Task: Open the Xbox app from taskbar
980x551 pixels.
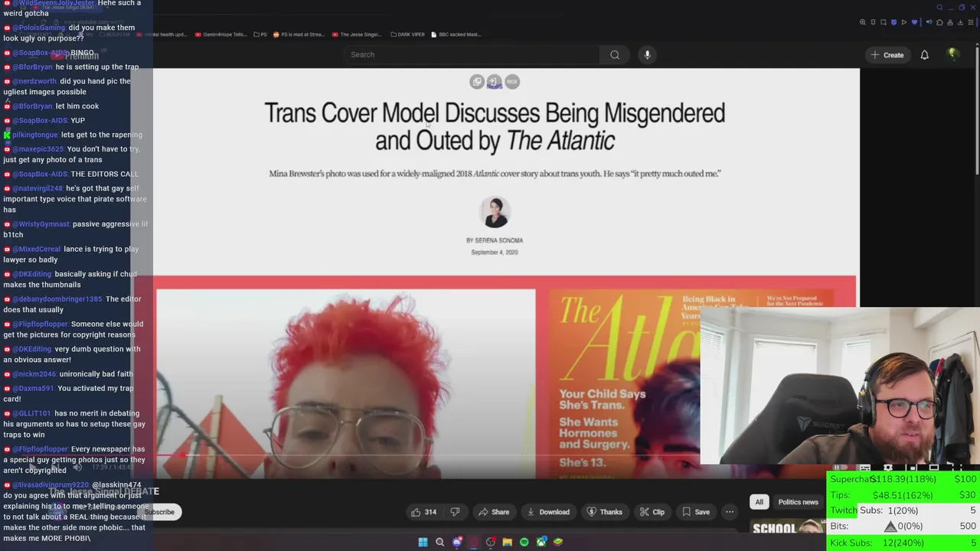Action: point(541,542)
